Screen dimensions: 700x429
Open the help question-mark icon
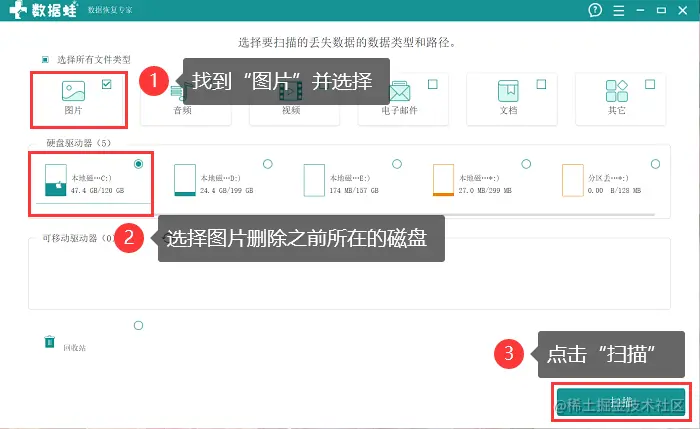coord(595,10)
